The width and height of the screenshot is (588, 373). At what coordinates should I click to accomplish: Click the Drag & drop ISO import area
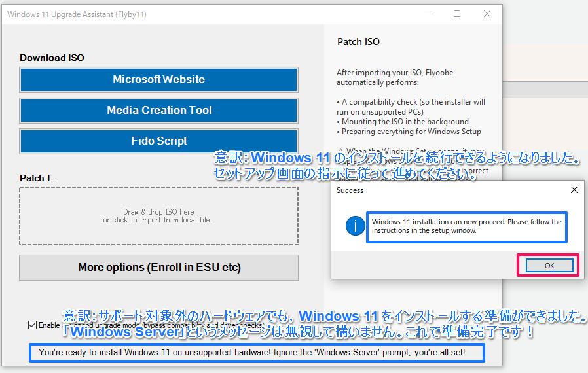158,216
